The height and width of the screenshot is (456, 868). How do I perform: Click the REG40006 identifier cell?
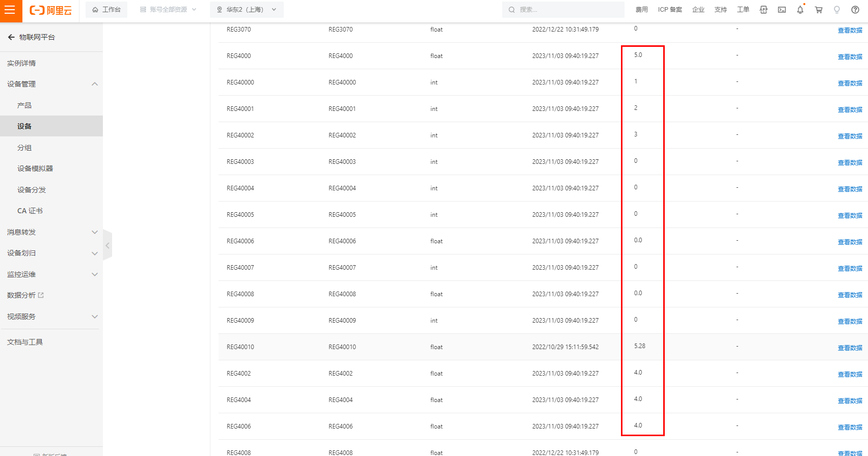point(240,241)
